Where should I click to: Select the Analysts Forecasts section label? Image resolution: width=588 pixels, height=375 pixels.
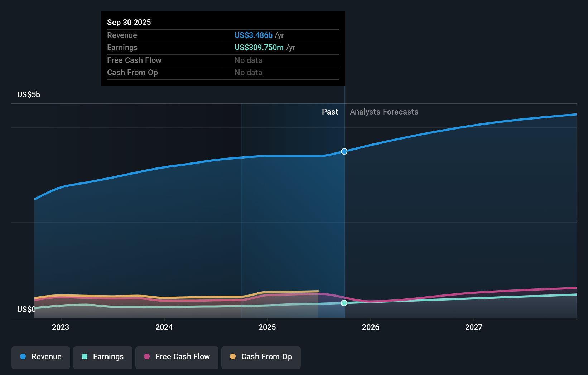click(384, 112)
